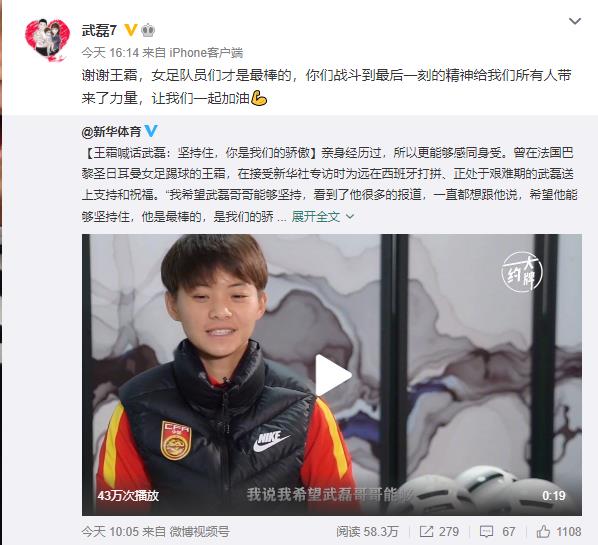
Task: Expand full text via 展开全文
Action: pyautogui.click(x=323, y=217)
